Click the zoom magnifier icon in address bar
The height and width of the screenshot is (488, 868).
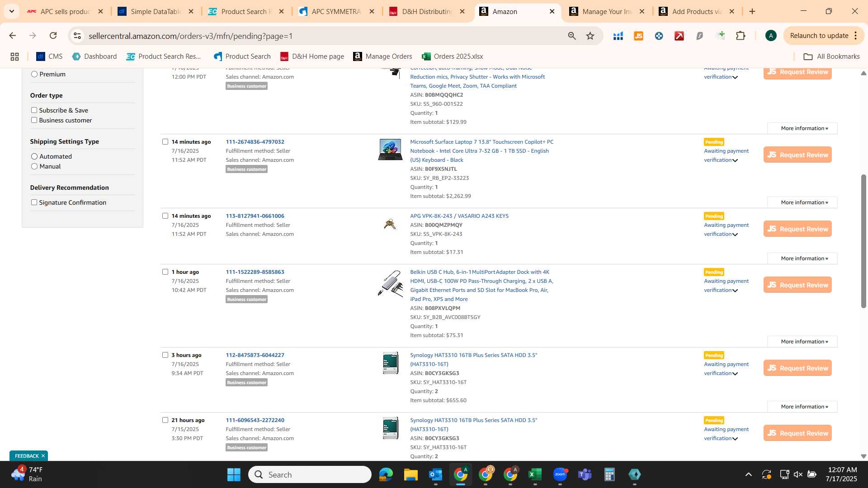[572, 36]
